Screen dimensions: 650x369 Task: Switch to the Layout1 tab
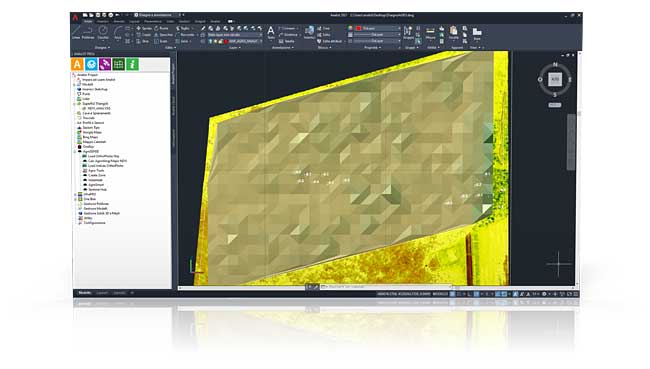(x=102, y=293)
